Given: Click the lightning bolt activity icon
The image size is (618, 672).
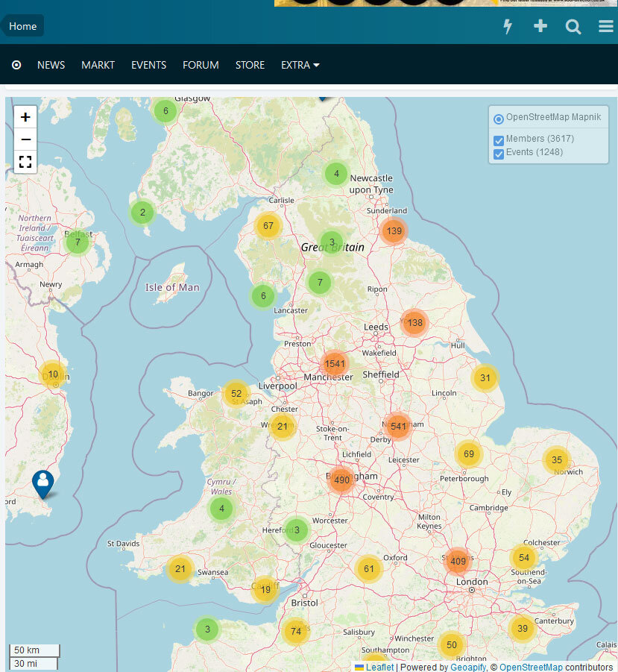Looking at the screenshot, I should pyautogui.click(x=508, y=27).
